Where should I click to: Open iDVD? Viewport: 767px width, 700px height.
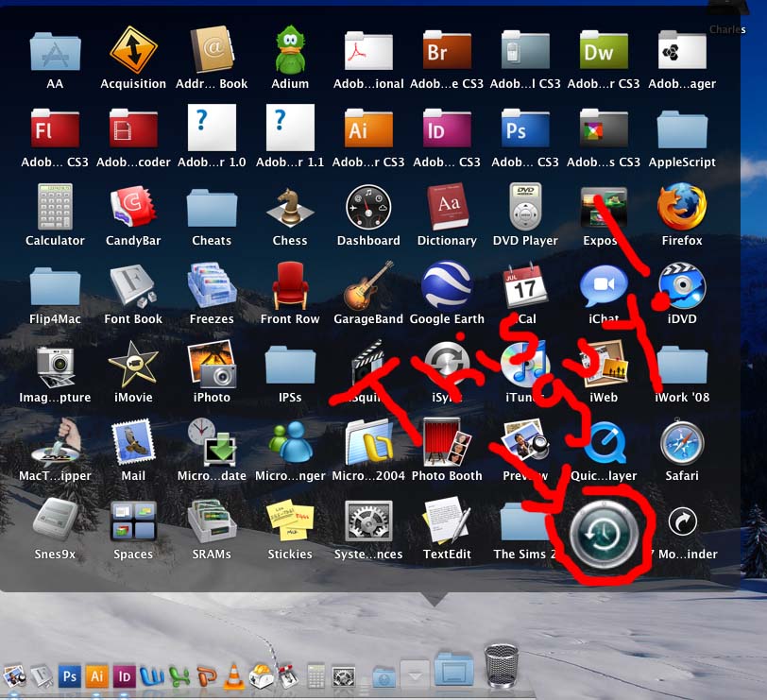coord(682,286)
